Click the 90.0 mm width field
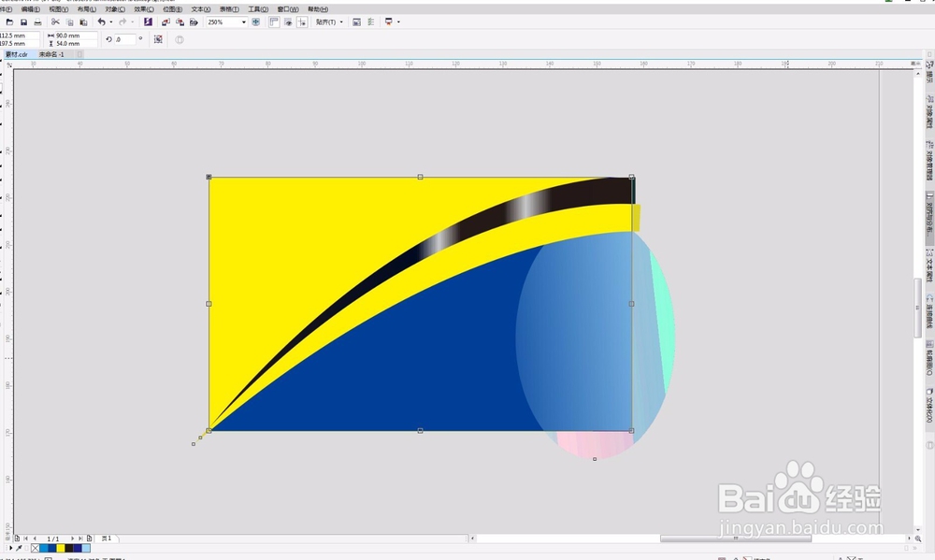The width and height of the screenshot is (935, 560). [x=76, y=36]
